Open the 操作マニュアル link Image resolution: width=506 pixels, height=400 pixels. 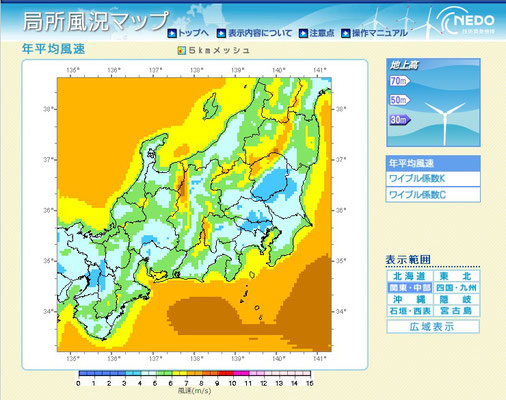click(380, 33)
